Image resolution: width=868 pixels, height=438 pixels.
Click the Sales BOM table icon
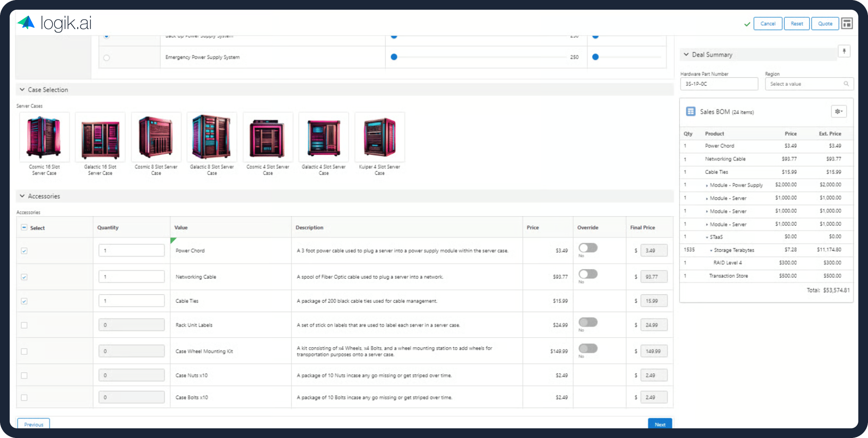tap(690, 112)
